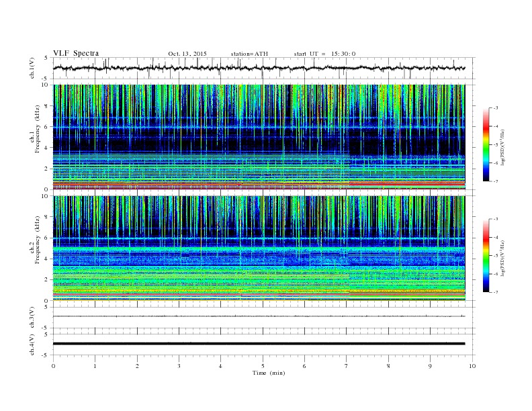The width and height of the screenshot is (532, 411).
Task: Click the ch.1 waveform trace
Action: [259, 68]
